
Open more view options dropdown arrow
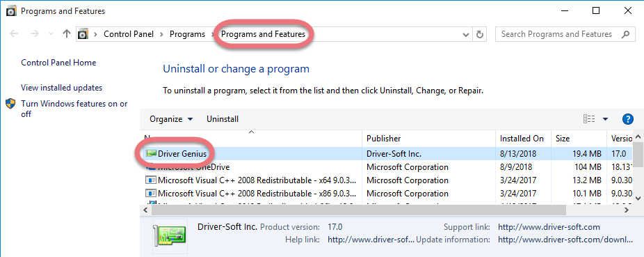pyautogui.click(x=605, y=119)
